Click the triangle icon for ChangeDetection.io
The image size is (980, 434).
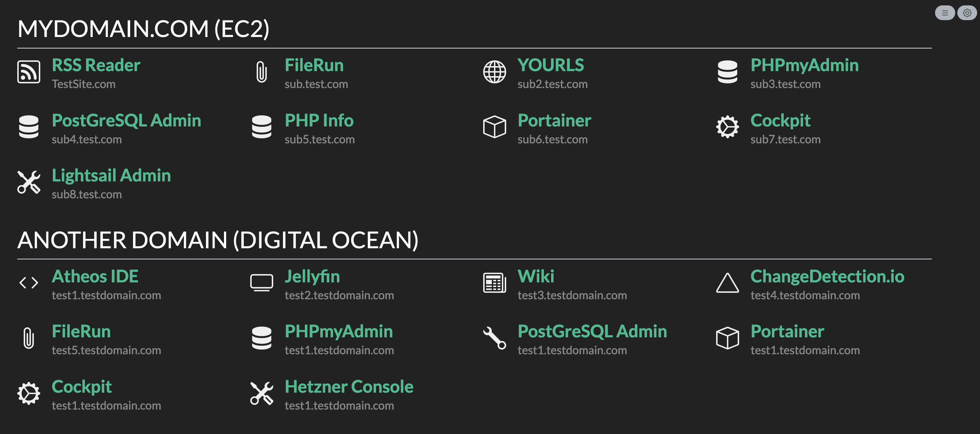tap(727, 283)
